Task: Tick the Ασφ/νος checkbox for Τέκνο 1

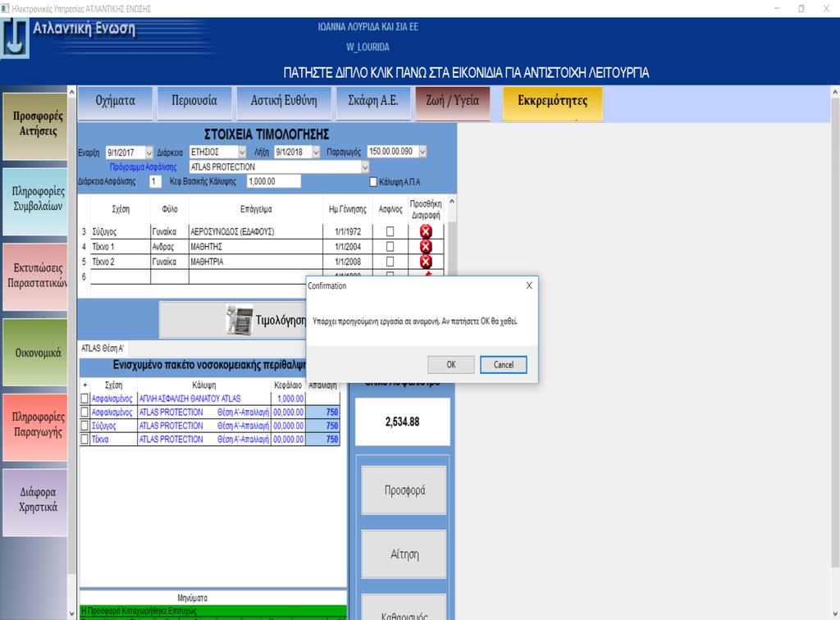Action: [390, 246]
